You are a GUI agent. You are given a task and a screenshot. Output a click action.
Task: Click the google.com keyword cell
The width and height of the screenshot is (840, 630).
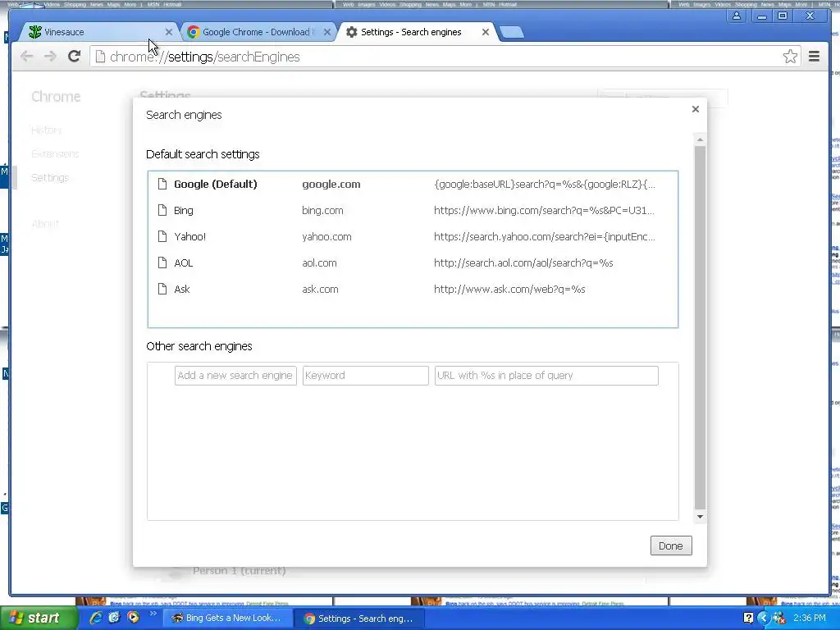(331, 185)
